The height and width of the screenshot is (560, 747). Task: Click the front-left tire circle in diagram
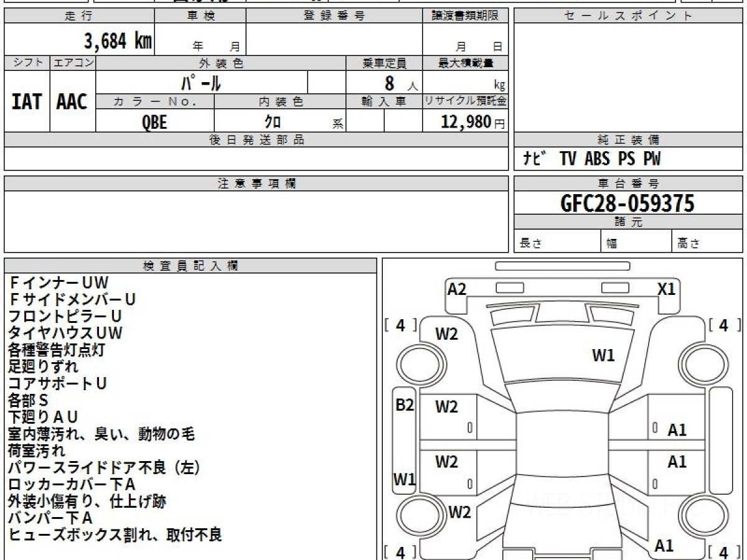pos(415,363)
